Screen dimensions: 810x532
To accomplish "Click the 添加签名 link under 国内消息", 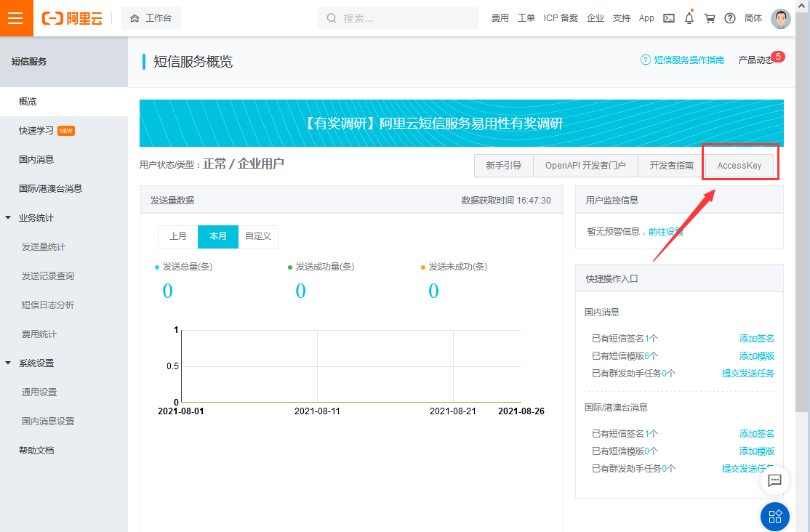I will [x=756, y=338].
